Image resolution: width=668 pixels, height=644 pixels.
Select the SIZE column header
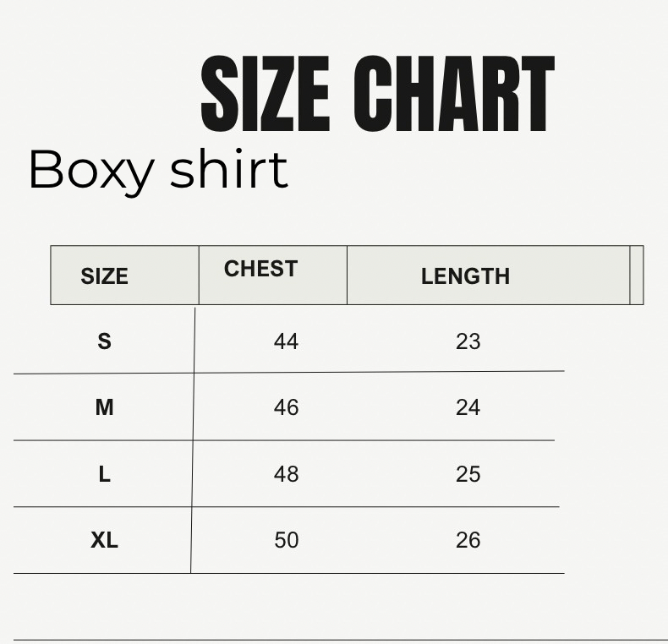click(104, 276)
